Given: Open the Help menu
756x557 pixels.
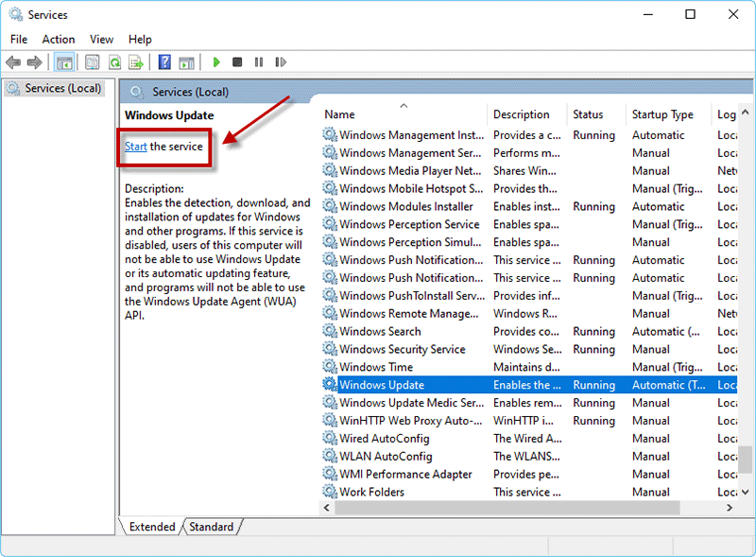Looking at the screenshot, I should (x=140, y=39).
